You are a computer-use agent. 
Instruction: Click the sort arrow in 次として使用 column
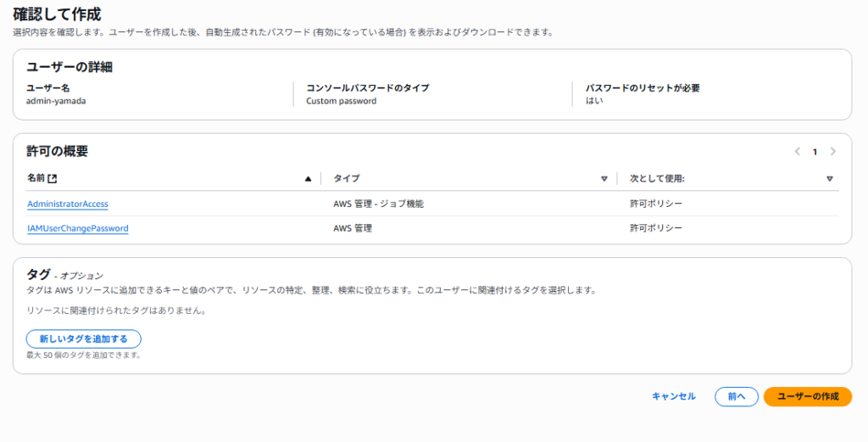click(829, 179)
